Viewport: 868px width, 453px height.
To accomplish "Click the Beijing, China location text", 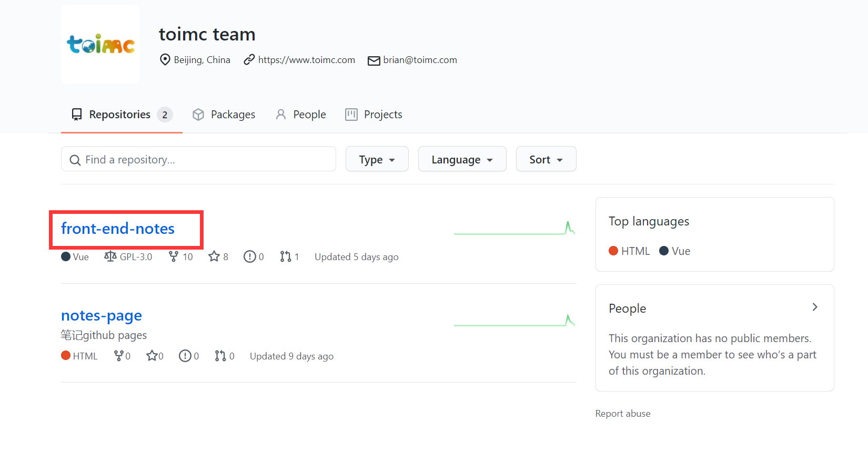I will point(202,60).
